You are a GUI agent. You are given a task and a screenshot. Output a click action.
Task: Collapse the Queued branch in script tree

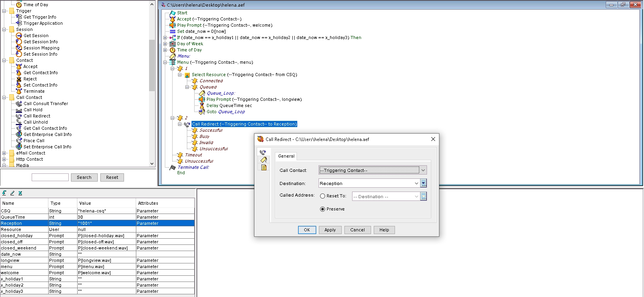[187, 87]
